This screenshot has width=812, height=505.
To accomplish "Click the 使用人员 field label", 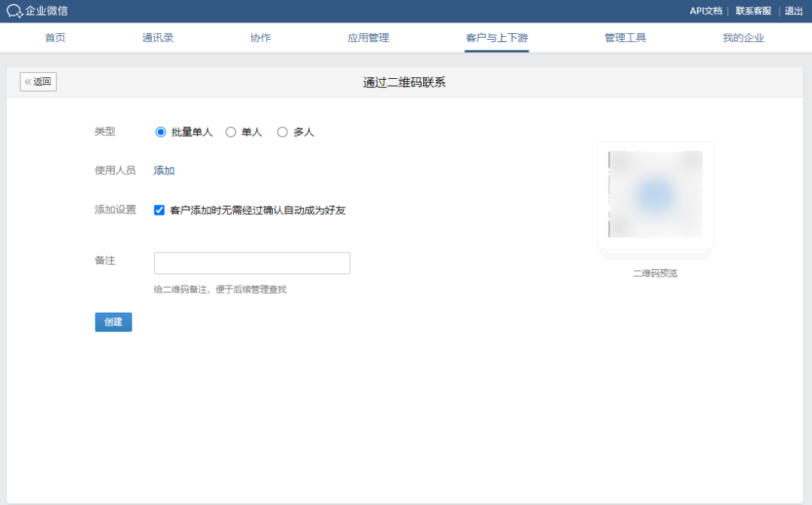I will pos(115,171).
